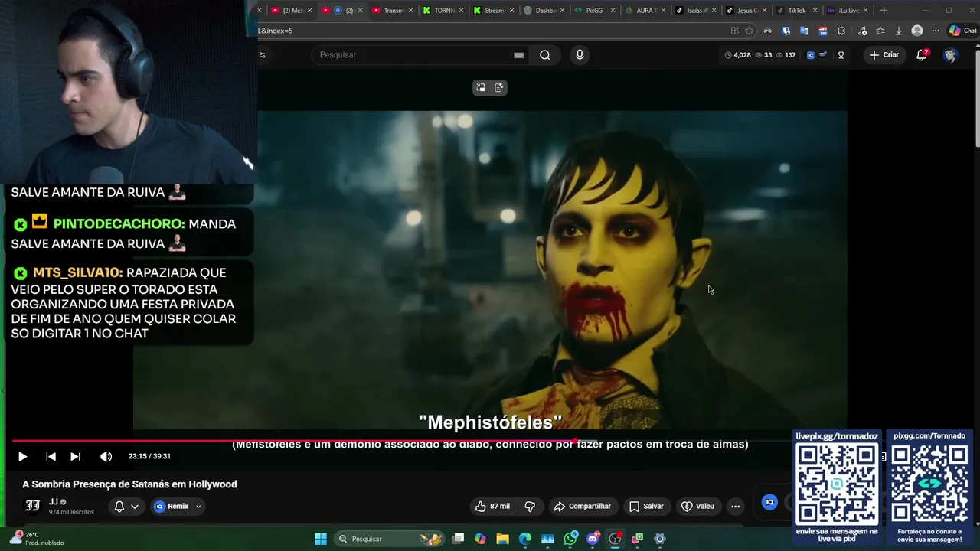The height and width of the screenshot is (551, 980).
Task: Open the JJ channel avatar
Action: 33,506
